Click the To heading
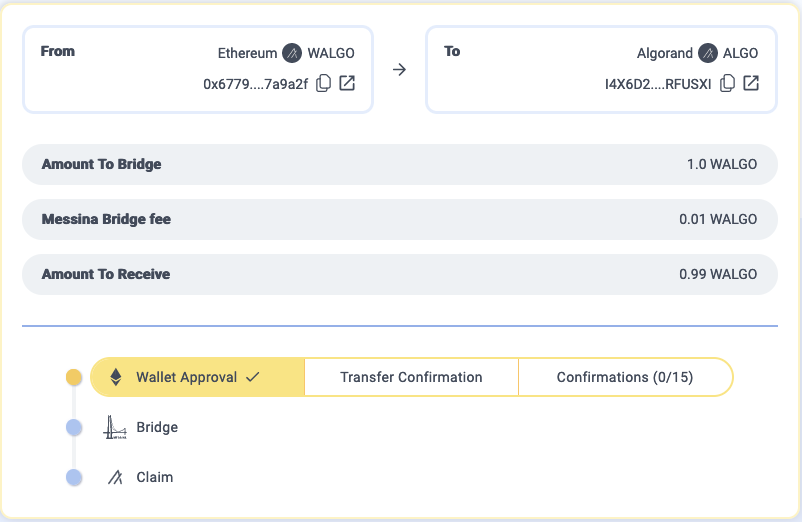802x522 pixels. (452, 51)
